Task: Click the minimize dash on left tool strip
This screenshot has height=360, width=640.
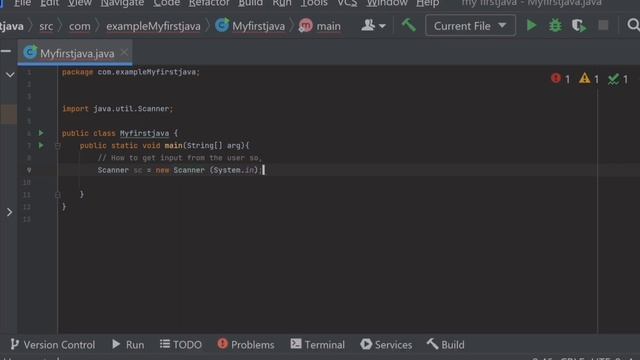Action: (6, 51)
